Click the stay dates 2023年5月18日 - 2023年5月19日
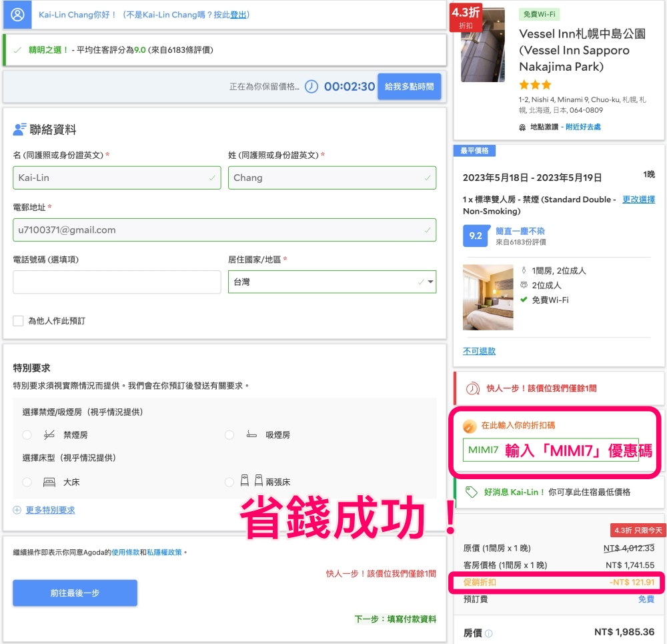The width and height of the screenshot is (667, 644). tap(532, 178)
